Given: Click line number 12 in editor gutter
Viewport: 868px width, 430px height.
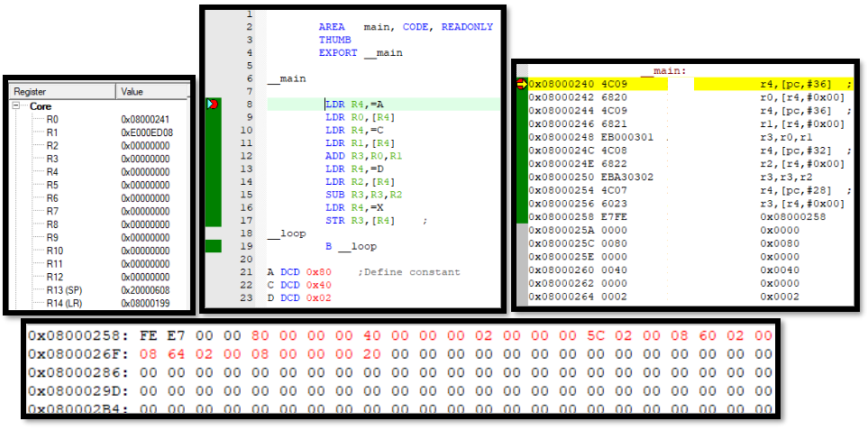Looking at the screenshot, I should coord(247,156).
